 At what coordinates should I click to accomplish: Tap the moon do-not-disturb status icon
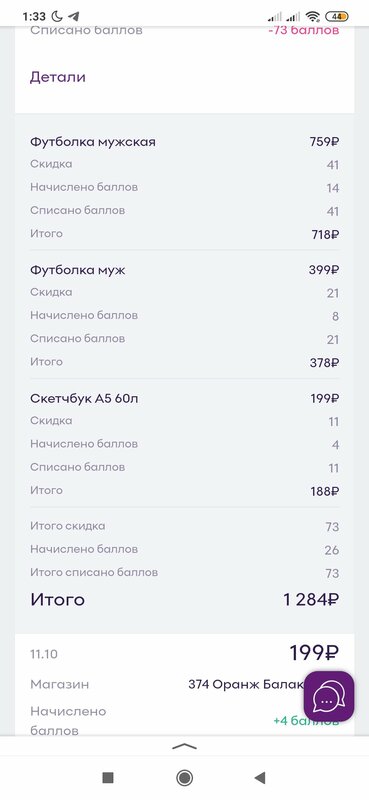57,16
